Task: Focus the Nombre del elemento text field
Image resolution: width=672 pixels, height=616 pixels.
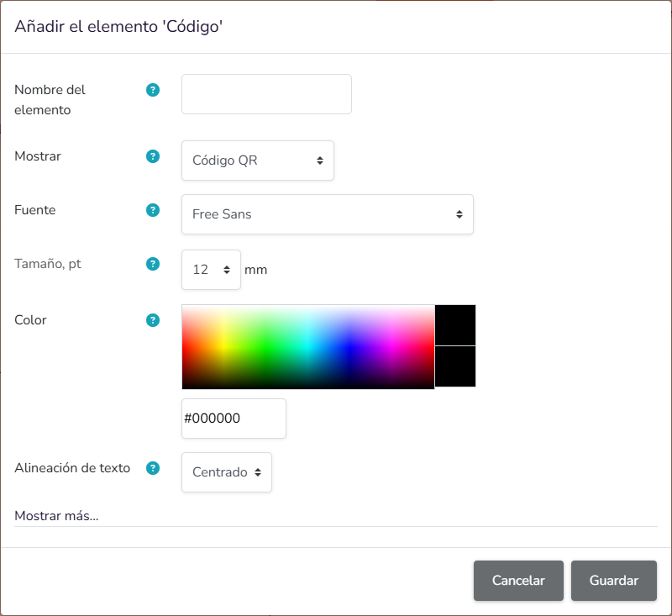Action: point(266,94)
